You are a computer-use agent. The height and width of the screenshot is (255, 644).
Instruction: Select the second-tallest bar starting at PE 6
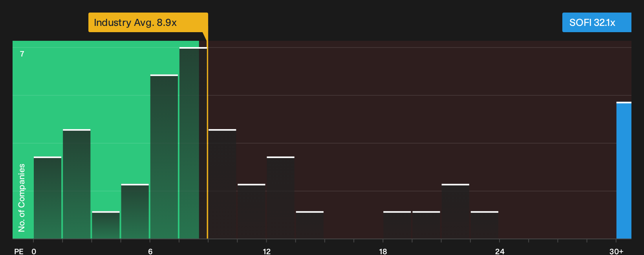click(x=164, y=157)
